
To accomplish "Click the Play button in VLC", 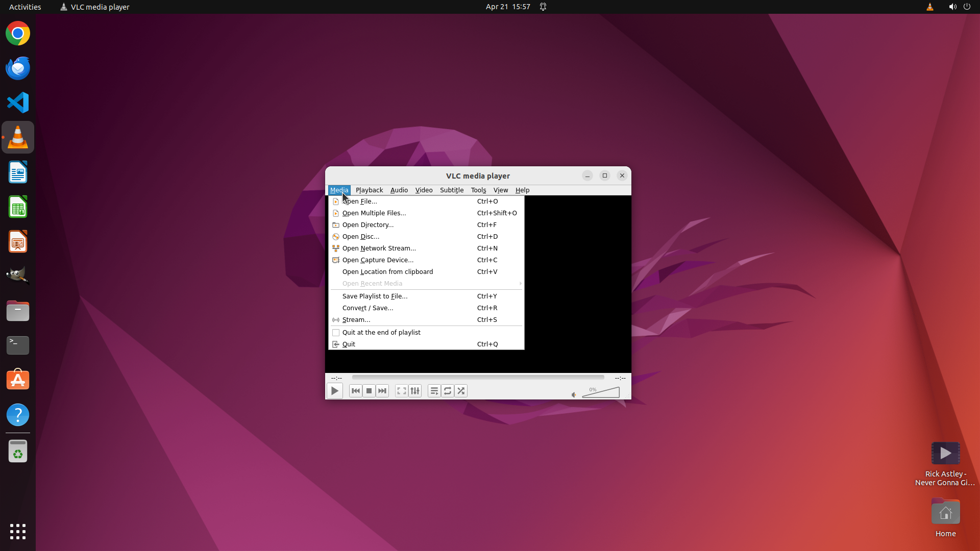I will [334, 391].
